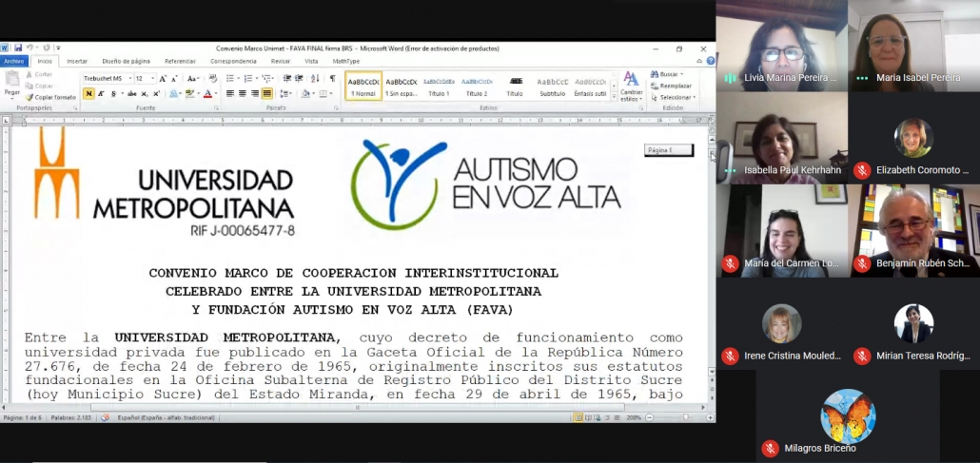The width and height of the screenshot is (980, 463).
Task: Toggle justified alignment
Action: 266,94
